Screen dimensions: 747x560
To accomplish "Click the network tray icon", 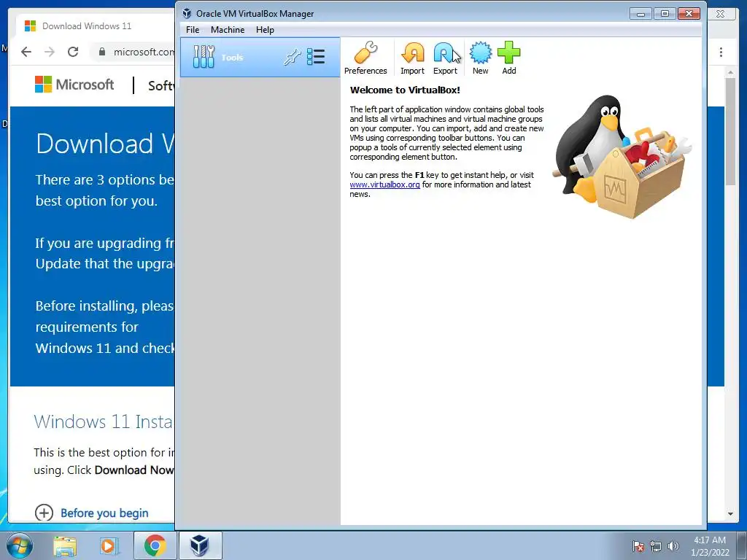I will [656, 546].
